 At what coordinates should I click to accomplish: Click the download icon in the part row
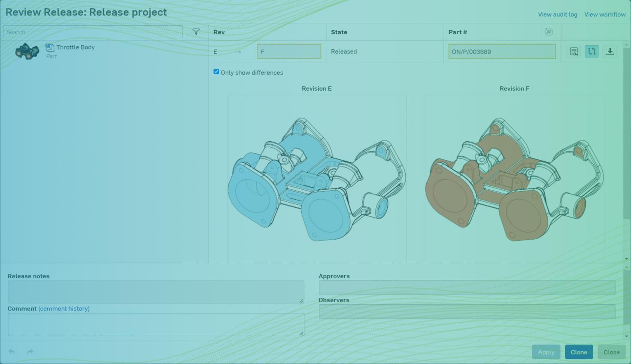610,52
